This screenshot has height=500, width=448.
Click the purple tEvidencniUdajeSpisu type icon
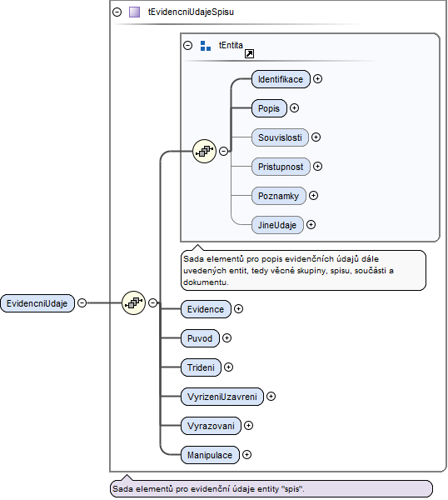point(134,12)
